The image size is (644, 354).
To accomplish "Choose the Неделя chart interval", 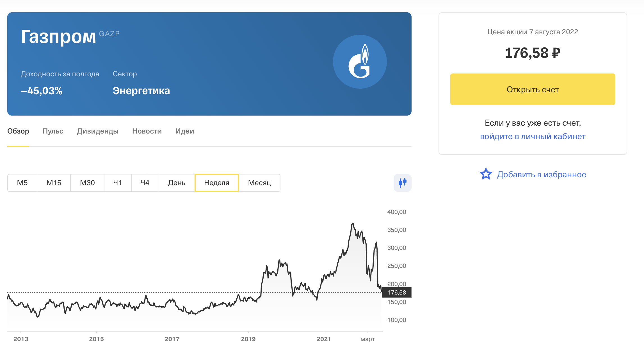I will click(x=216, y=183).
